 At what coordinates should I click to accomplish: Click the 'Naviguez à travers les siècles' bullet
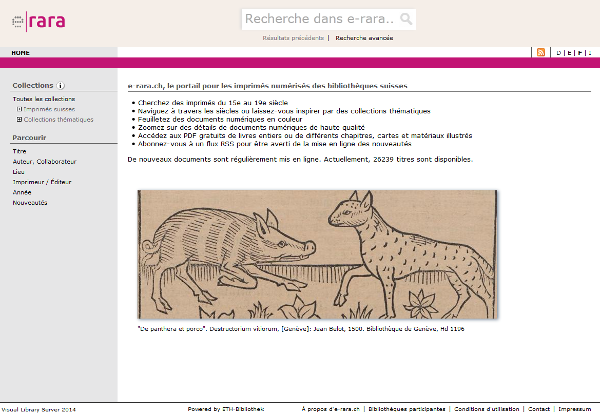(284, 111)
